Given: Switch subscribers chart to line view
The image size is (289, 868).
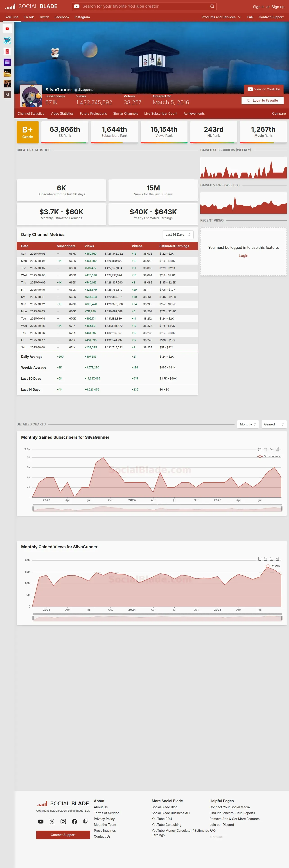Looking at the screenshot, I should click(x=271, y=449).
